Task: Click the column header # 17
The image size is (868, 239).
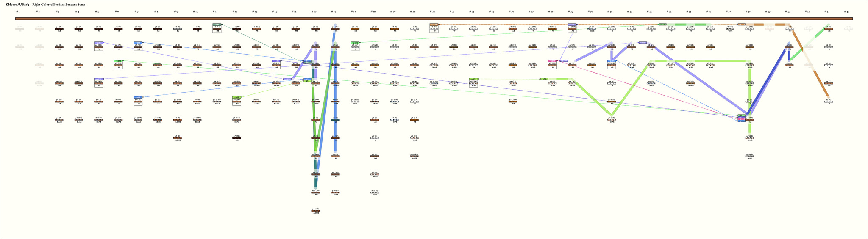Action: pos(334,11)
